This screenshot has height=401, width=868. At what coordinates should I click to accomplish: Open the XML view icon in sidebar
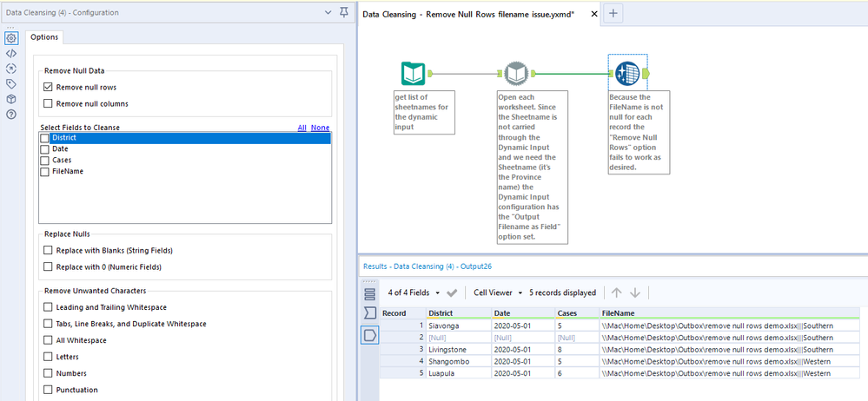click(11, 53)
